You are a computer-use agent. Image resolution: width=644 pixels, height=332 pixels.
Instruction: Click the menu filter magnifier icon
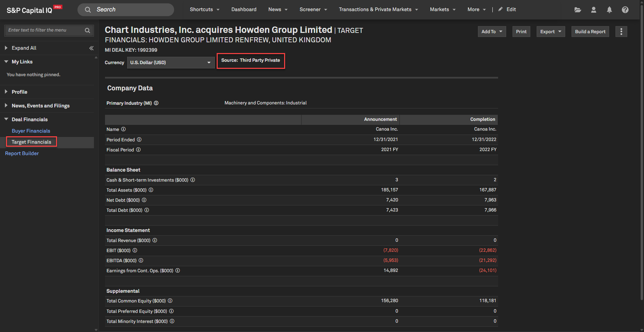click(88, 30)
